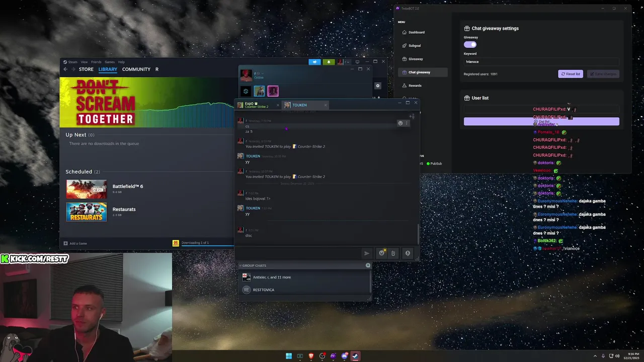Viewport: 644px width, 362px height.
Task: Go back with Steam's back arrow
Action: tap(65, 69)
